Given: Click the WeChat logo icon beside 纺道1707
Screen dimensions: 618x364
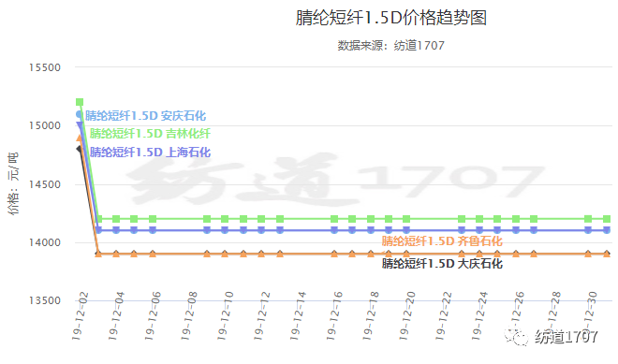Looking at the screenshot, I should point(517,337).
